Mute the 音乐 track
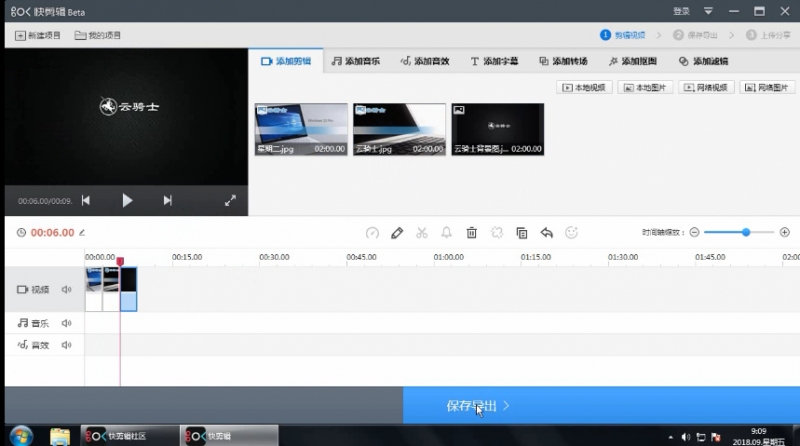The height and width of the screenshot is (446, 800). [66, 323]
